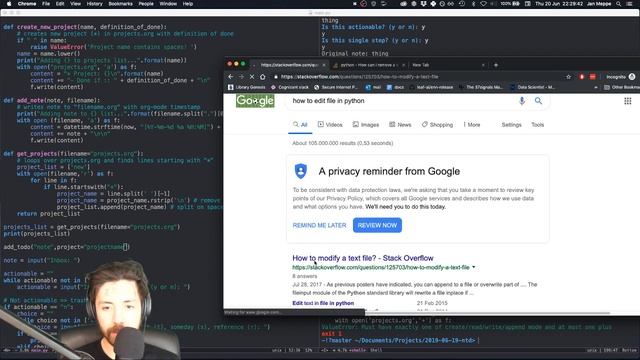Start voice search with the microphone icon
This screenshot has height=360, width=640.
tap(522, 101)
